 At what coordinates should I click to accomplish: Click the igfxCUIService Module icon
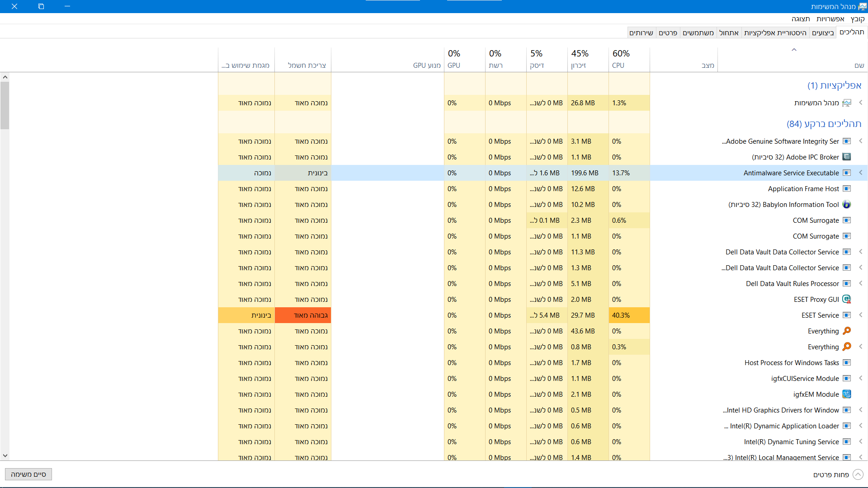pyautogui.click(x=847, y=379)
